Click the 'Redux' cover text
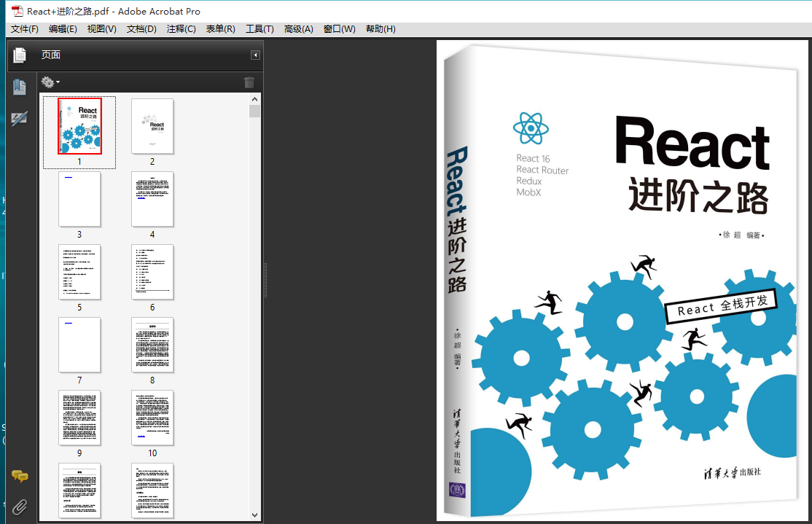The width and height of the screenshot is (812, 524). (528, 181)
